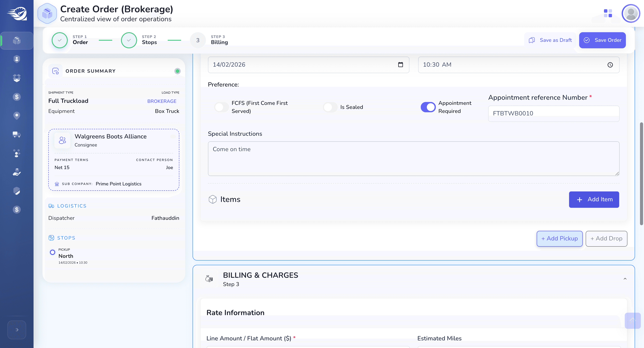The width and height of the screenshot is (644, 348).
Task: Click the Walgreens Boots Alliance consignee name
Action: (x=110, y=136)
